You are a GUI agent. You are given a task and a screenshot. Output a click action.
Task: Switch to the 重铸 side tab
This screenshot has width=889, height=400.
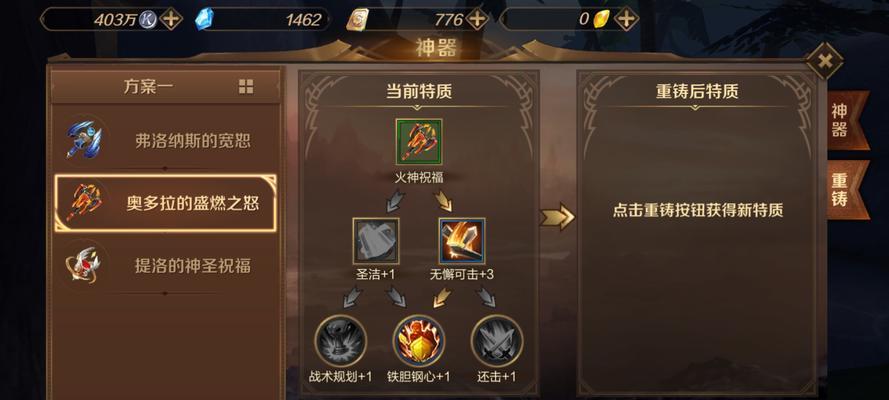tap(846, 190)
